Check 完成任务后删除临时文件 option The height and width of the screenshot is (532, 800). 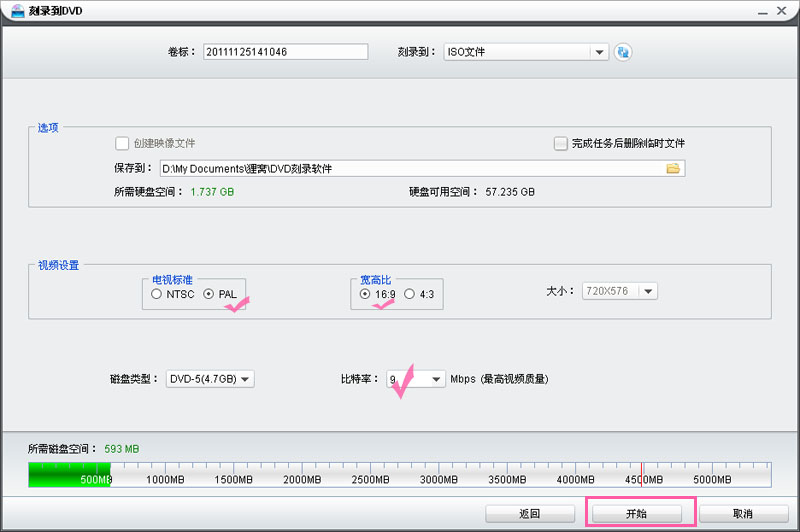[x=560, y=143]
